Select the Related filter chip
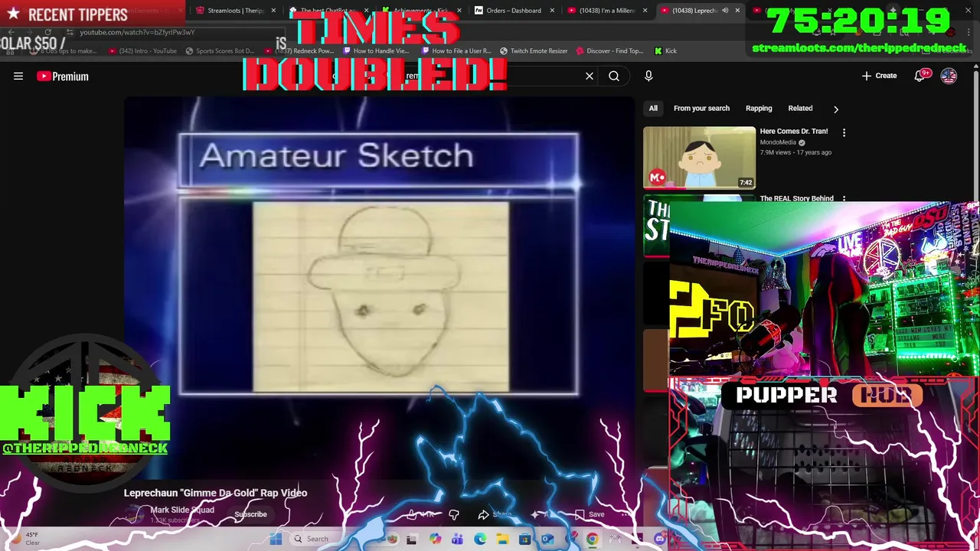Image resolution: width=980 pixels, height=551 pixels. tap(800, 109)
